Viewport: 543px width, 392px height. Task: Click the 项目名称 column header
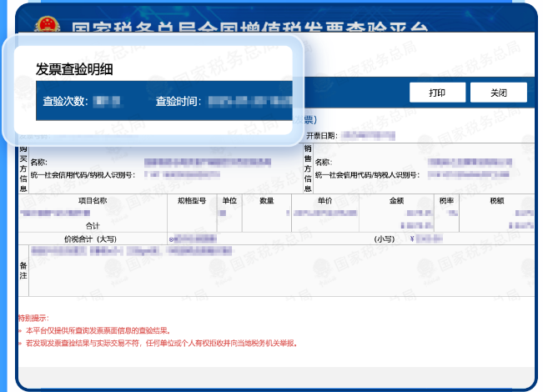93,201
